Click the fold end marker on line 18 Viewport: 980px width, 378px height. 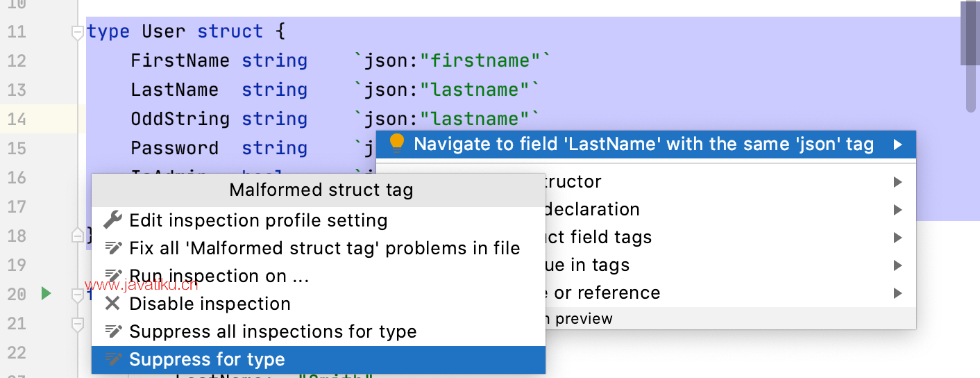pyautogui.click(x=78, y=236)
